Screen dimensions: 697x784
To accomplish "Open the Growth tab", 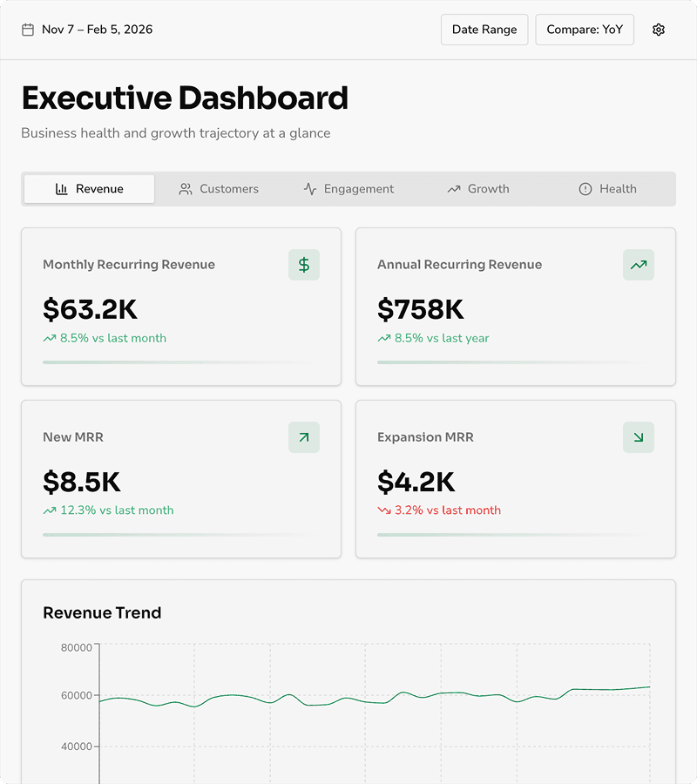I will pos(478,189).
